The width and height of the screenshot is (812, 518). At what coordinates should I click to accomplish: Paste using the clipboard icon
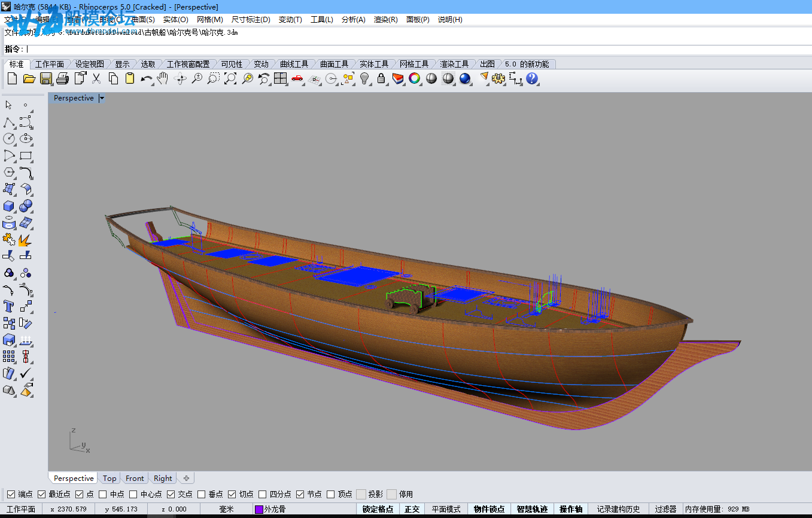point(129,78)
